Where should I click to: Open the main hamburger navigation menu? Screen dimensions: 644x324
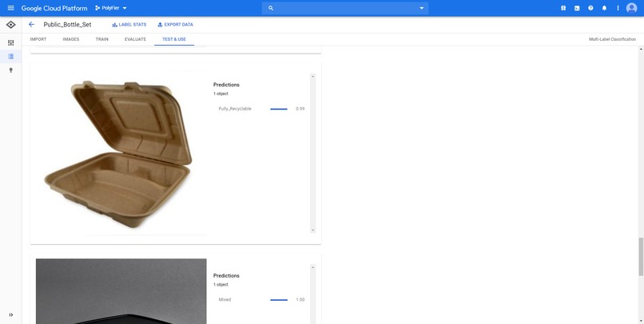10,8
